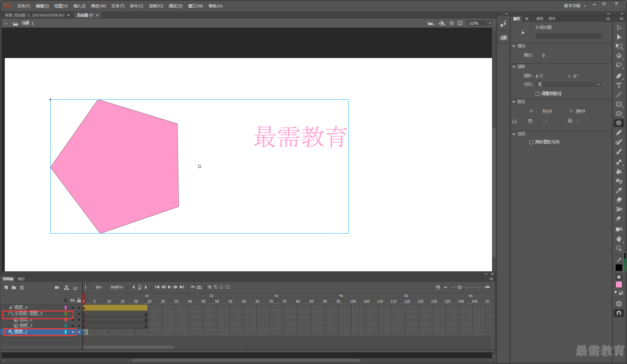Toggle all layers visibility eye icon
The width and height of the screenshot is (627, 364).
coord(72,300)
